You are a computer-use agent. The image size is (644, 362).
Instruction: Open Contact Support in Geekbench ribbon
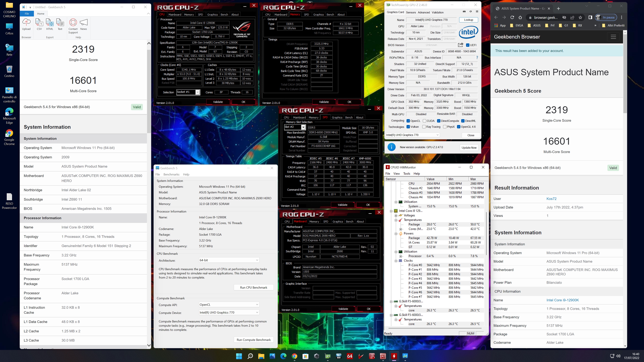73,26
